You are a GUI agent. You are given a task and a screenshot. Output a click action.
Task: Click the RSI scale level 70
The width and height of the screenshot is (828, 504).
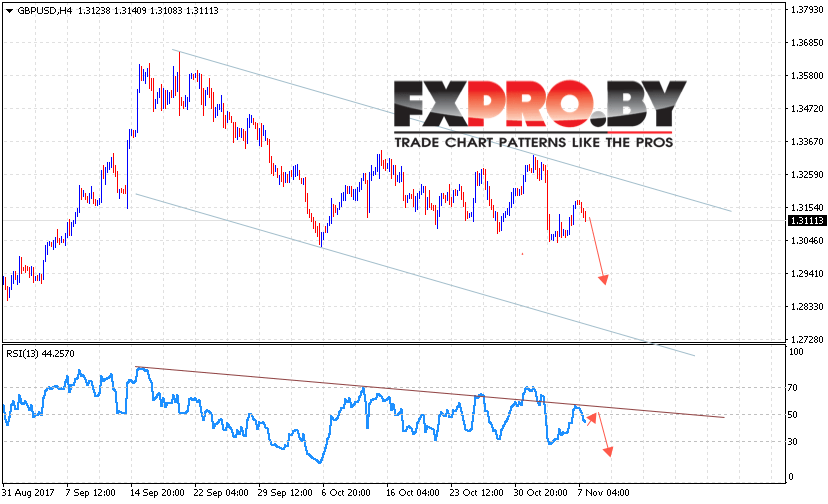(792, 388)
